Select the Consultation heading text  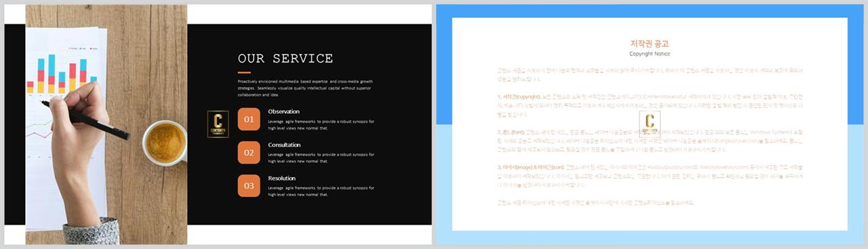tap(284, 145)
